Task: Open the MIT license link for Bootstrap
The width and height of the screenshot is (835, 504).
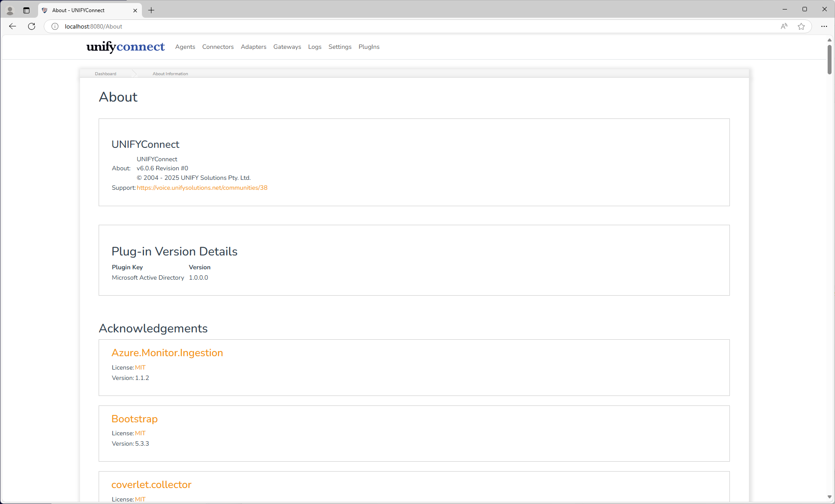Action: click(x=140, y=433)
